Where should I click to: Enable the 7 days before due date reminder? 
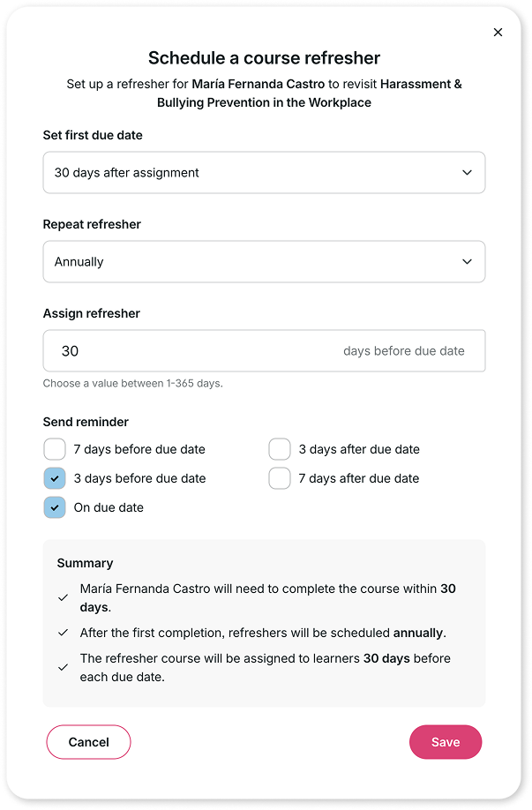55,449
